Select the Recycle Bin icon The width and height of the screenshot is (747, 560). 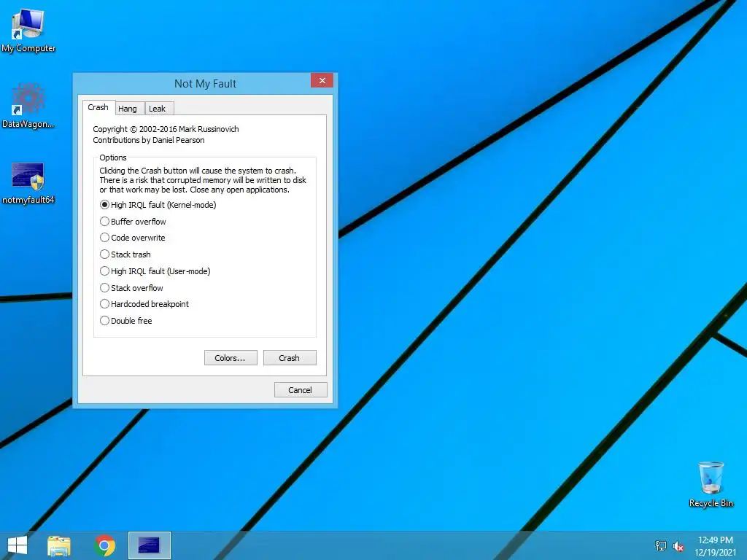tap(711, 484)
